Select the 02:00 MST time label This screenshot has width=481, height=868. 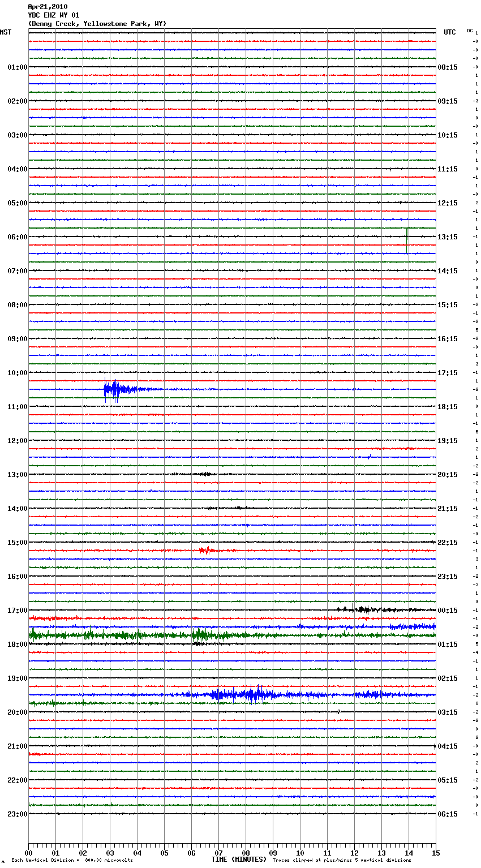tap(17, 101)
